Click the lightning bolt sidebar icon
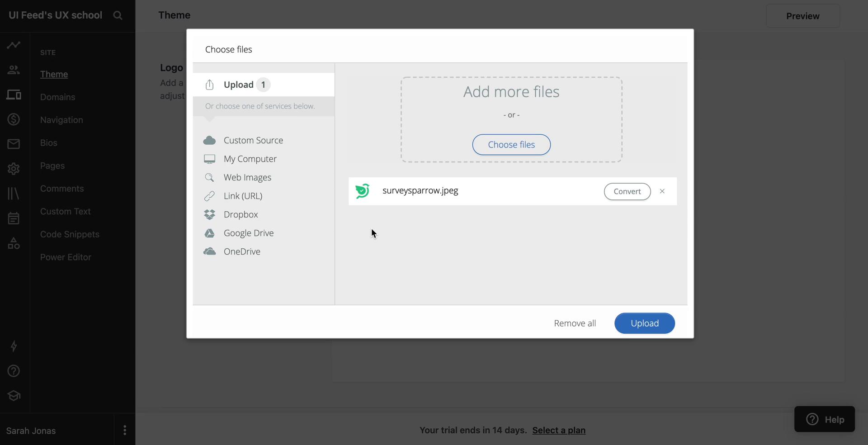This screenshot has width=868, height=445. pos(14,346)
